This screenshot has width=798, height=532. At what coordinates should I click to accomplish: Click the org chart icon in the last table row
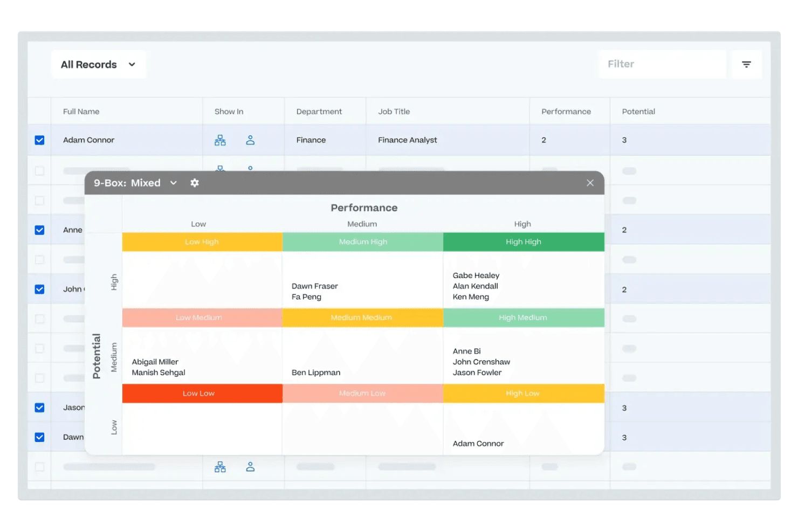pos(220,467)
